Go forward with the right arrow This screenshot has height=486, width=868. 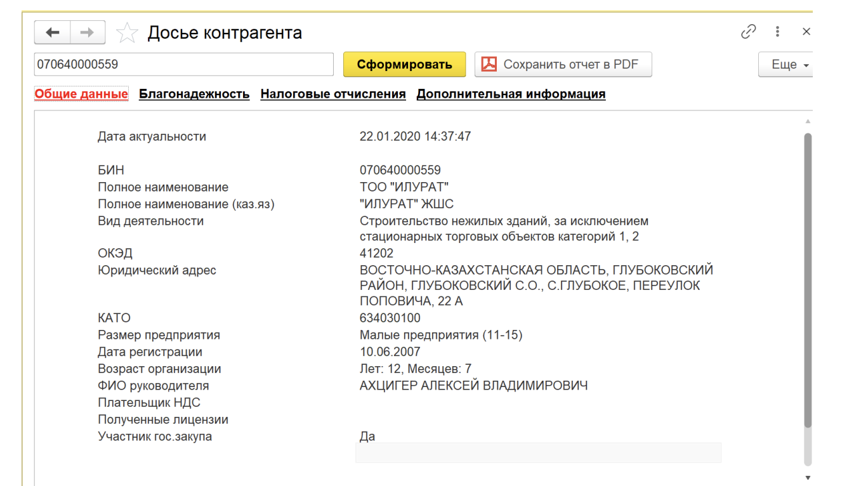click(88, 32)
